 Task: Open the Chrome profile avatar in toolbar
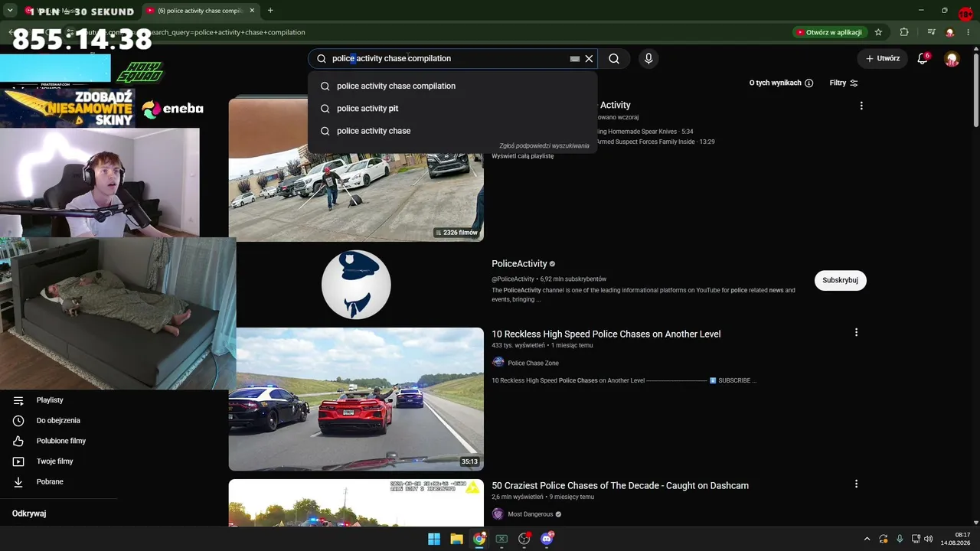point(950,32)
